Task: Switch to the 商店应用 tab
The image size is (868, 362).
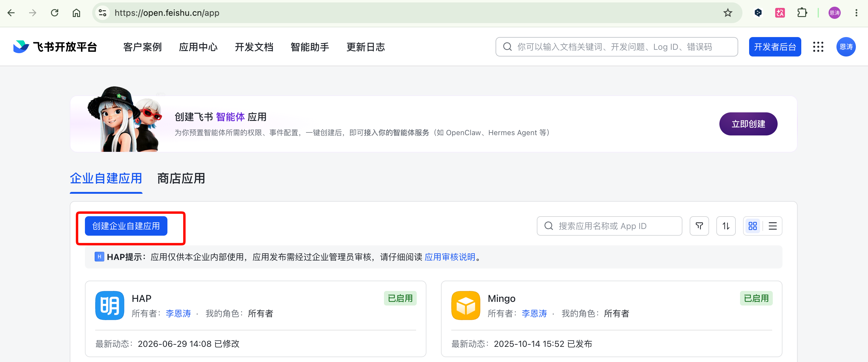Action: [x=181, y=179]
